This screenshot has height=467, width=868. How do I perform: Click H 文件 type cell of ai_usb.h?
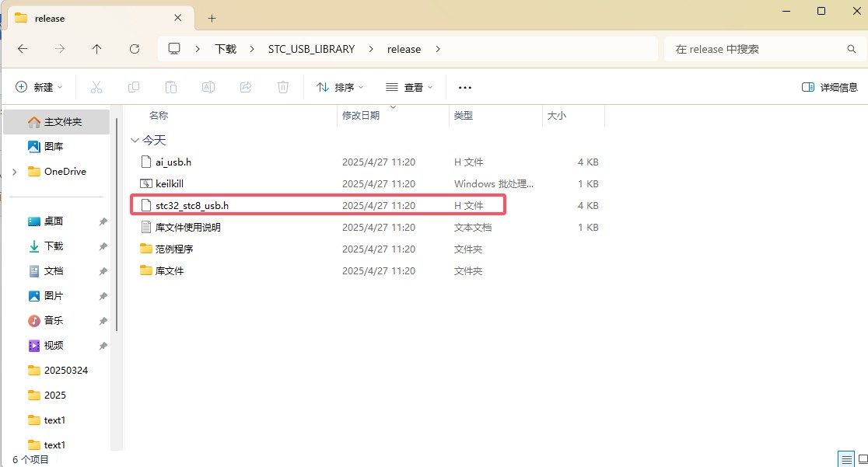(x=468, y=162)
